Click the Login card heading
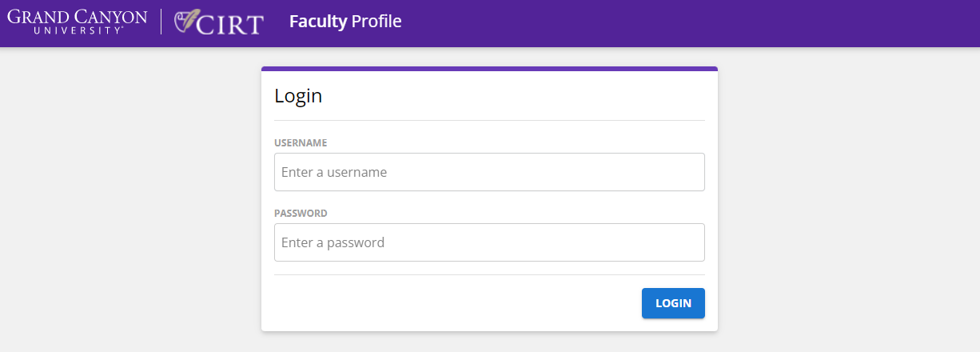This screenshot has height=352, width=980. [x=298, y=96]
